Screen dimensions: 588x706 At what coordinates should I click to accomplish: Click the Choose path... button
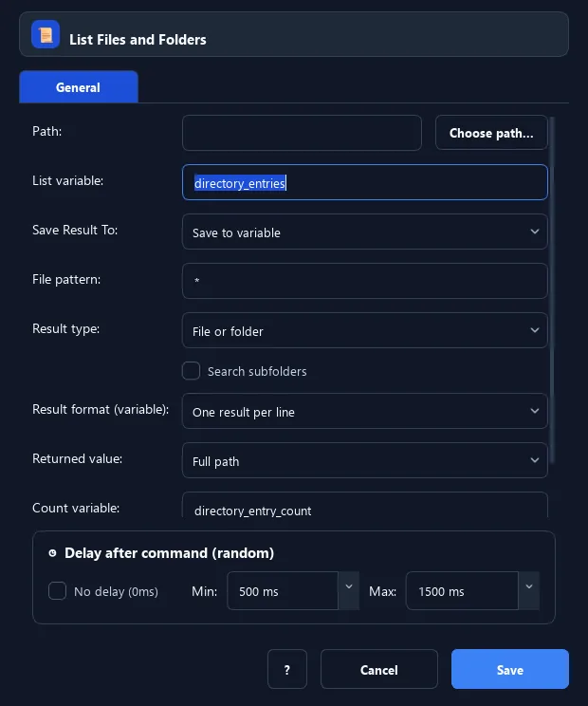[x=491, y=133]
